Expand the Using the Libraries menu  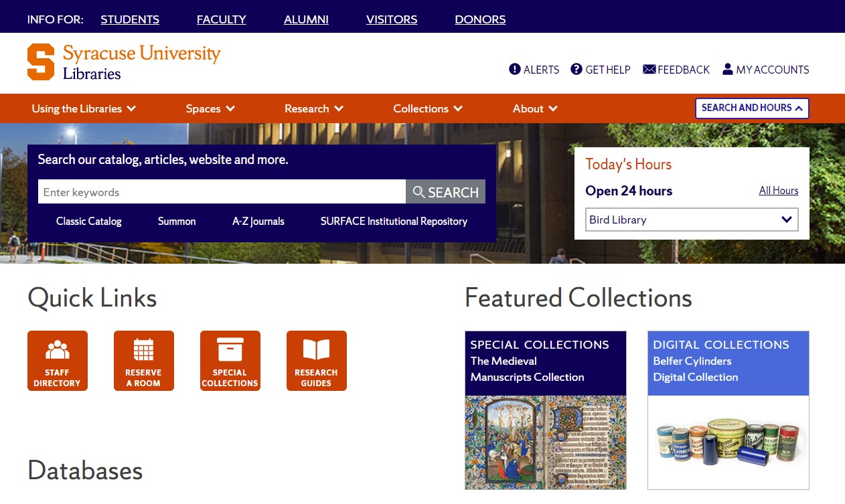coord(84,108)
